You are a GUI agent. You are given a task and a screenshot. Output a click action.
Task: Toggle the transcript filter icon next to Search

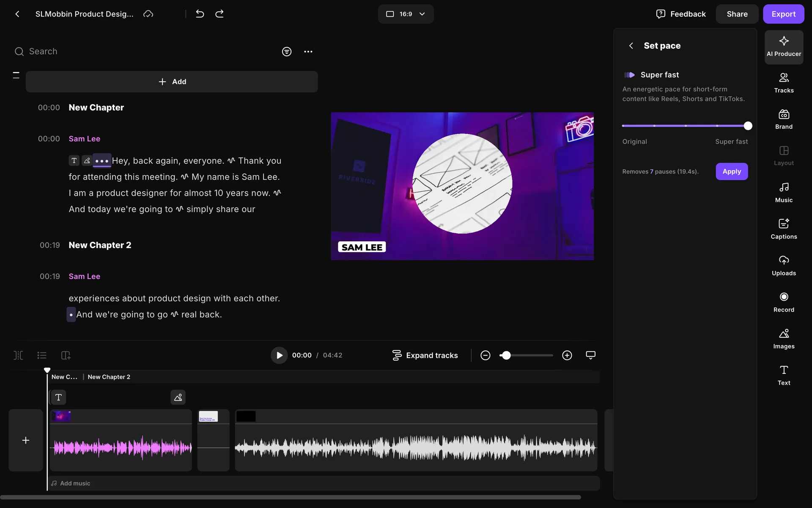coord(287,52)
